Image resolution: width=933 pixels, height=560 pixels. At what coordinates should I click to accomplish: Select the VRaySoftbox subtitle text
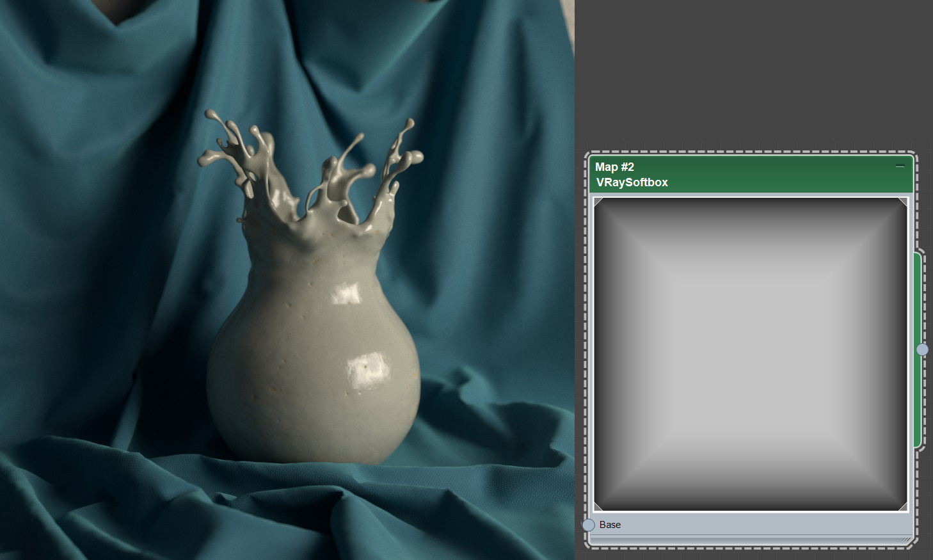pos(631,182)
